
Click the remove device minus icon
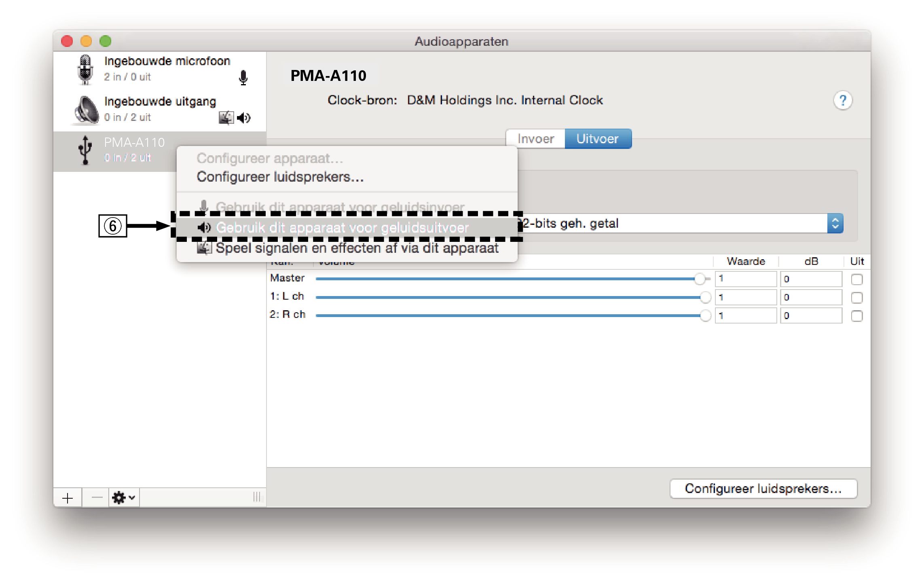[96, 497]
